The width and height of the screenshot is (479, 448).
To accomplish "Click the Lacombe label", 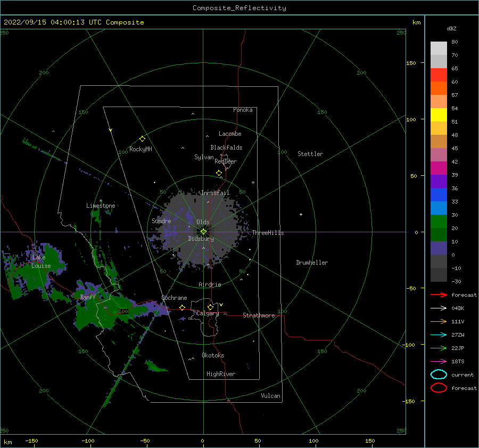I will [x=230, y=134].
